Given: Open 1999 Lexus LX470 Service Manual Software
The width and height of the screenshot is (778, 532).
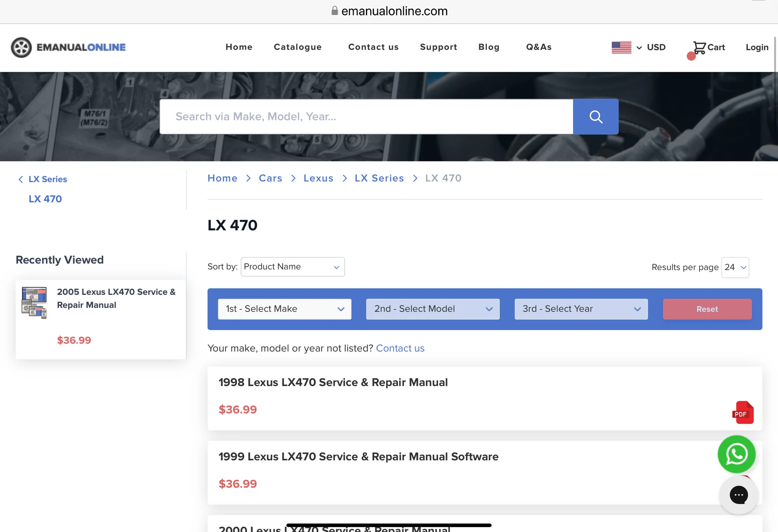Looking at the screenshot, I should click(358, 457).
